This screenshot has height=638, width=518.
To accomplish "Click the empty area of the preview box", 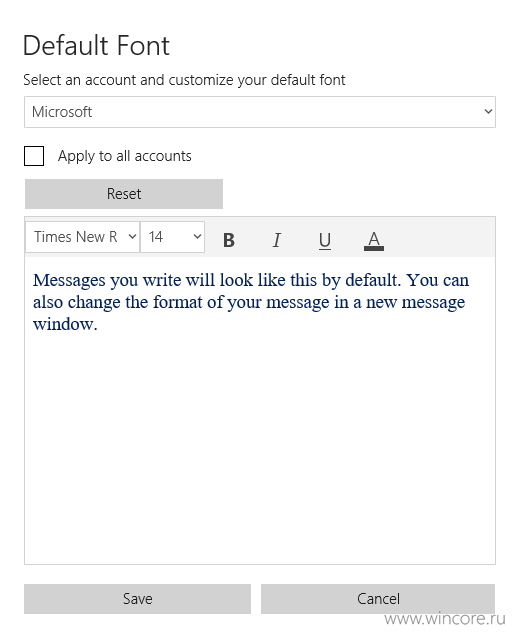I will point(260,448).
